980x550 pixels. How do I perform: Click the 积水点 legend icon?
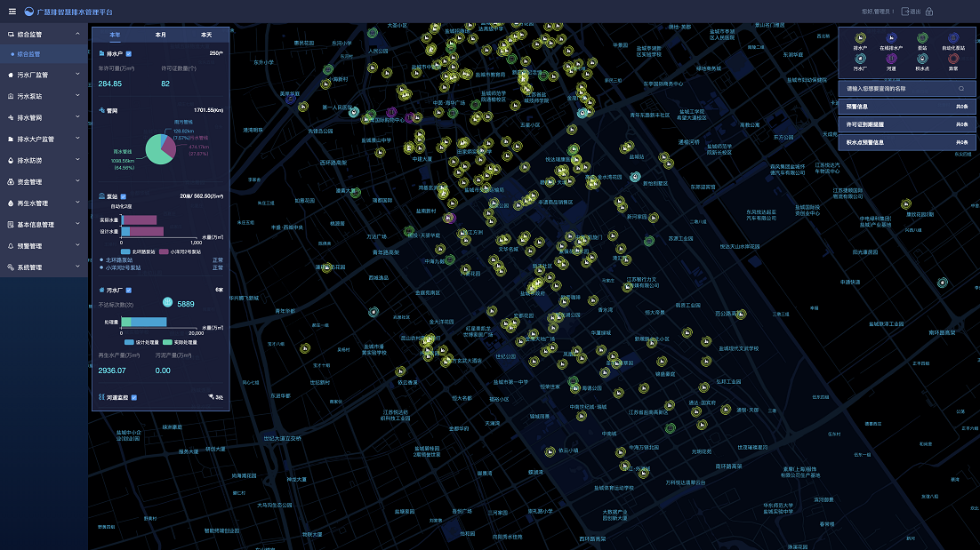922,59
